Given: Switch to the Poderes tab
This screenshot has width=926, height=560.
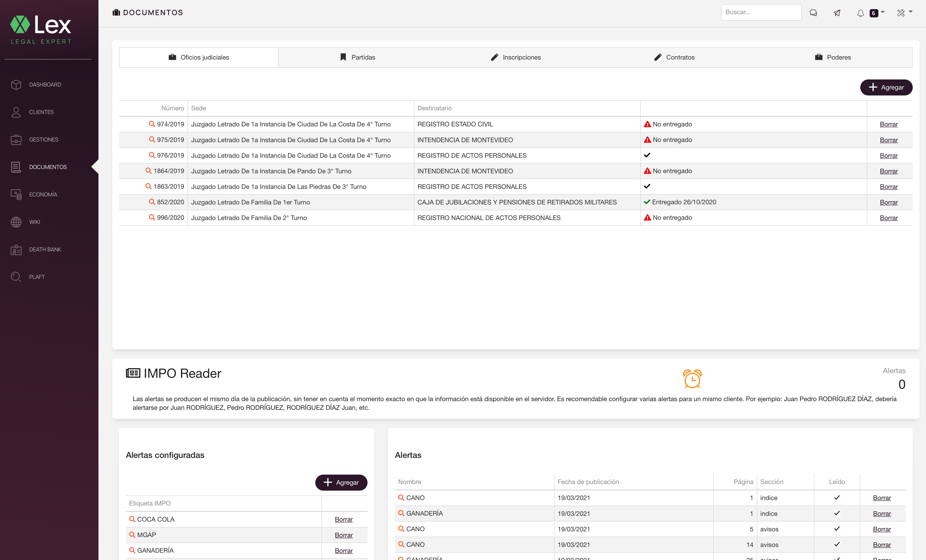Looking at the screenshot, I should [x=833, y=57].
